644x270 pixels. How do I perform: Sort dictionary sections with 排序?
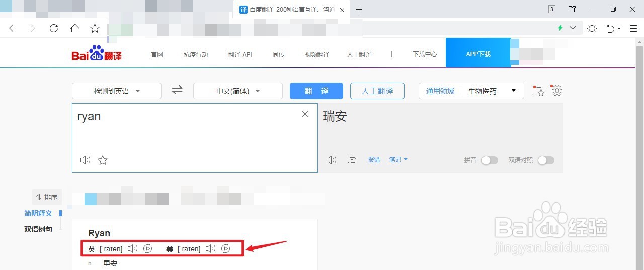click(46, 197)
